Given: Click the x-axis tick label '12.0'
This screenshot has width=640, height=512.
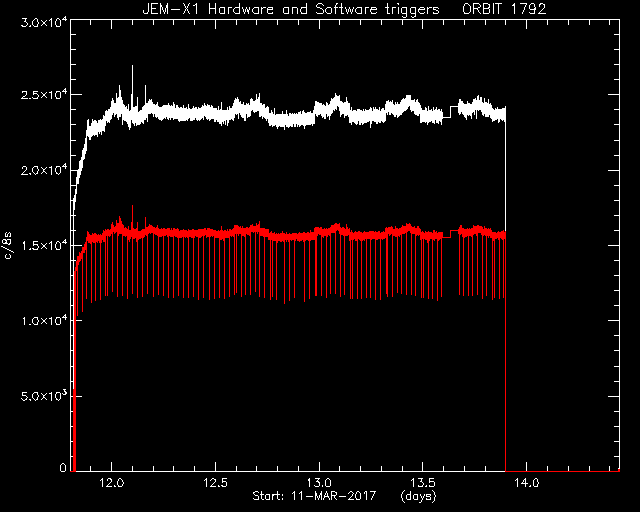Looking at the screenshot, I should [111, 483].
